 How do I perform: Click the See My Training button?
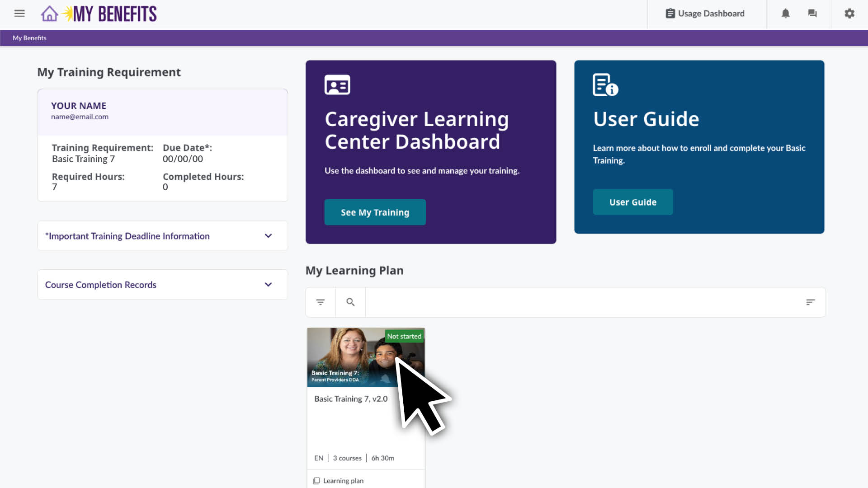click(x=375, y=212)
